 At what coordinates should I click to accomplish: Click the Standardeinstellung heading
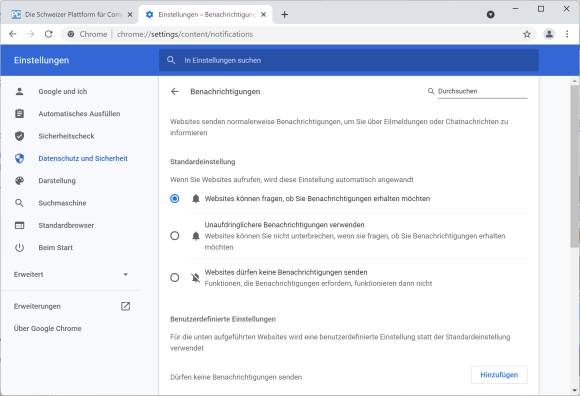(x=202, y=162)
